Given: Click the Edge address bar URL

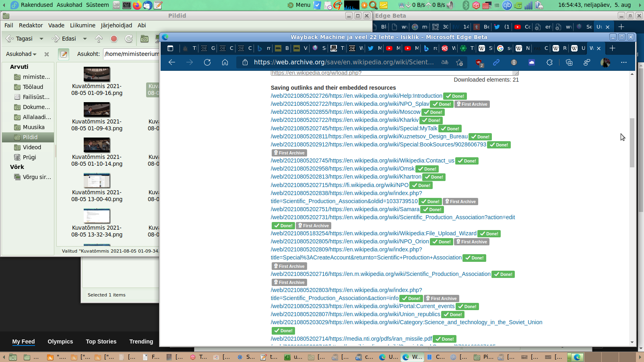Looking at the screenshot, I should [x=344, y=62].
